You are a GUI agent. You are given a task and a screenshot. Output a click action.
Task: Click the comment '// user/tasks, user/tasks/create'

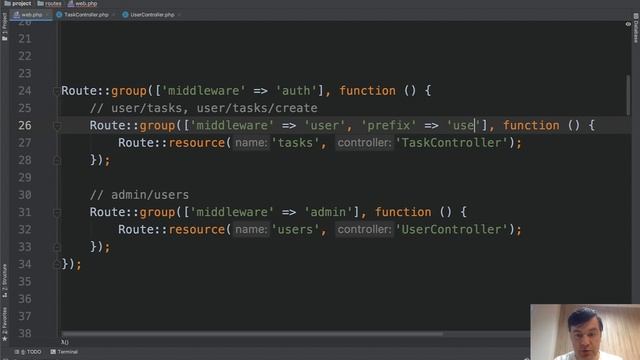[x=203, y=108]
